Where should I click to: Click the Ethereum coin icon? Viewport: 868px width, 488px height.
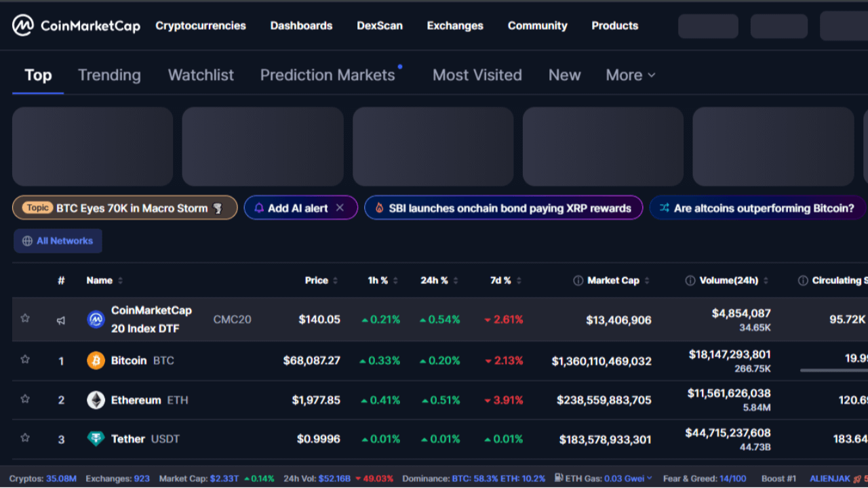click(96, 400)
